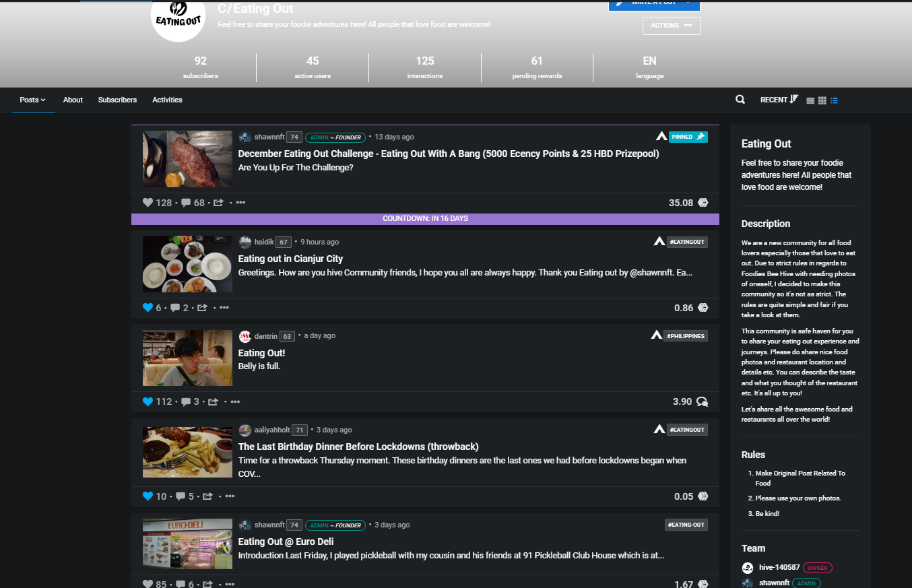912x588 pixels.
Task: Open The Last Birthday Dinner Before Lockdowns post
Action: (358, 447)
